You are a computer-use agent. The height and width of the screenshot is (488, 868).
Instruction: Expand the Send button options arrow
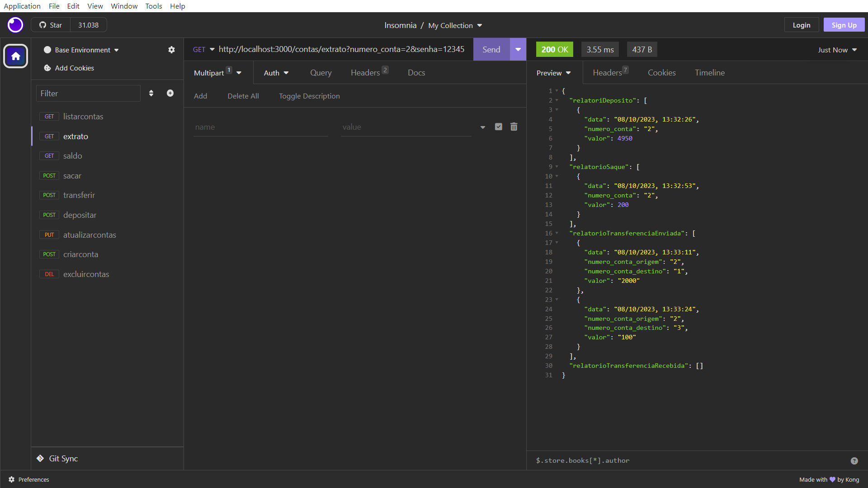pos(518,50)
